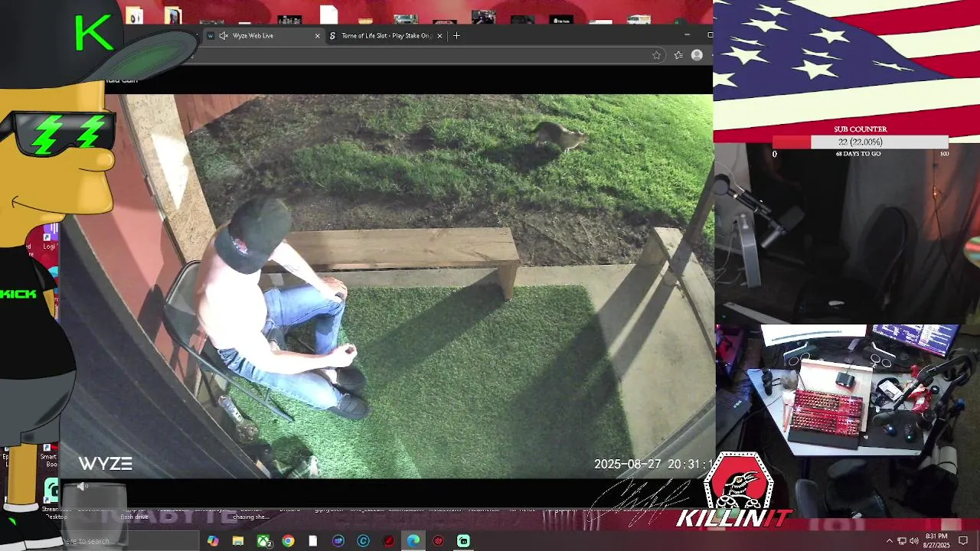The height and width of the screenshot is (551, 980).
Task: Open File Explorer from the taskbar
Action: click(x=238, y=541)
